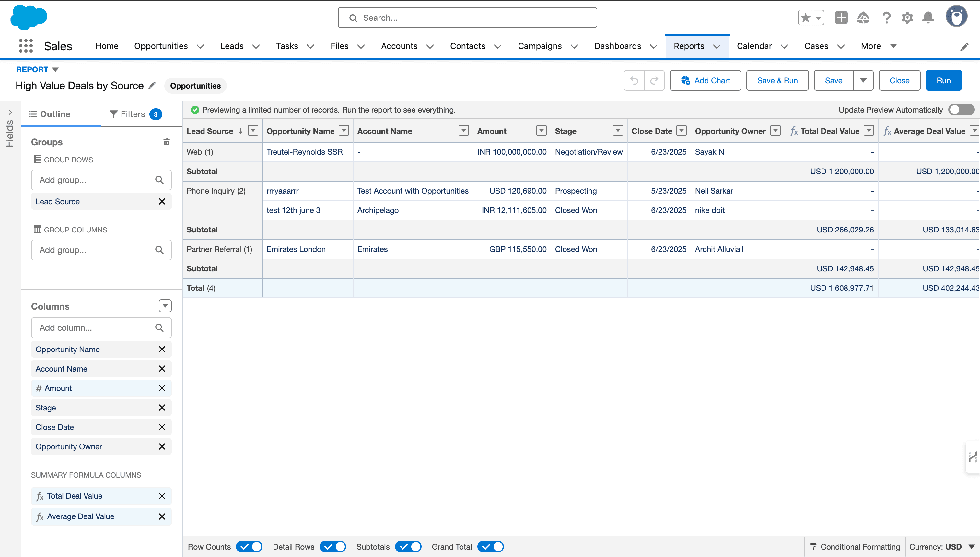Toggle Update Preview Automatically switch
Viewport: 980px width, 557px height.
961,110
